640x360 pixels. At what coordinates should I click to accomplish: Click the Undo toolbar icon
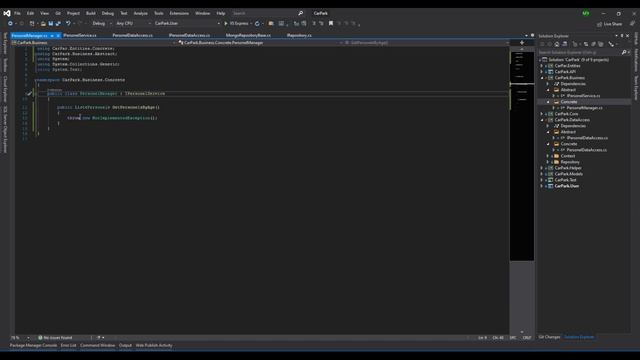click(68, 24)
